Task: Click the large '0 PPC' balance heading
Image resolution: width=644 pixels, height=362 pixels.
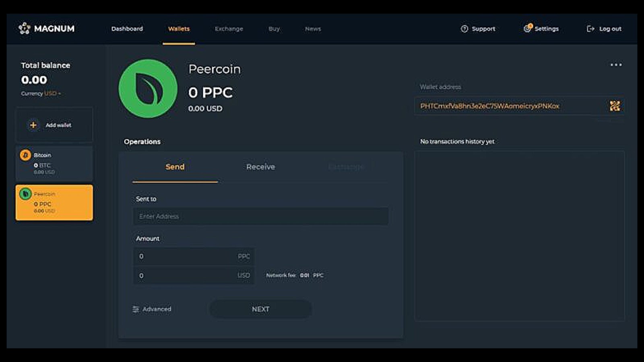Action: click(x=211, y=93)
